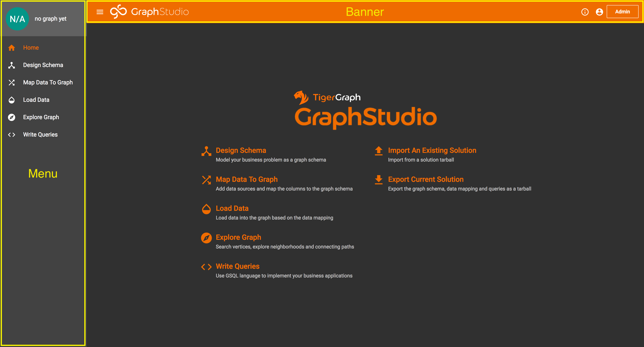This screenshot has width=644, height=347.
Task: Open Design Schema from the sidebar menu
Action: 43,65
